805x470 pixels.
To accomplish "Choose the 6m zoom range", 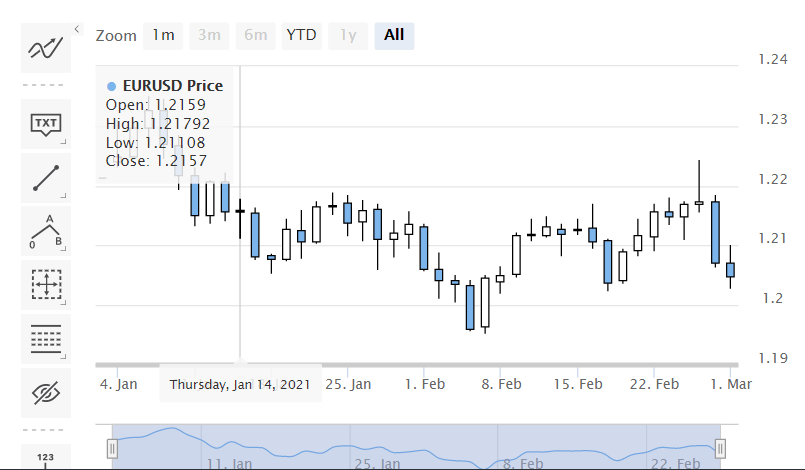I will 256,36.
